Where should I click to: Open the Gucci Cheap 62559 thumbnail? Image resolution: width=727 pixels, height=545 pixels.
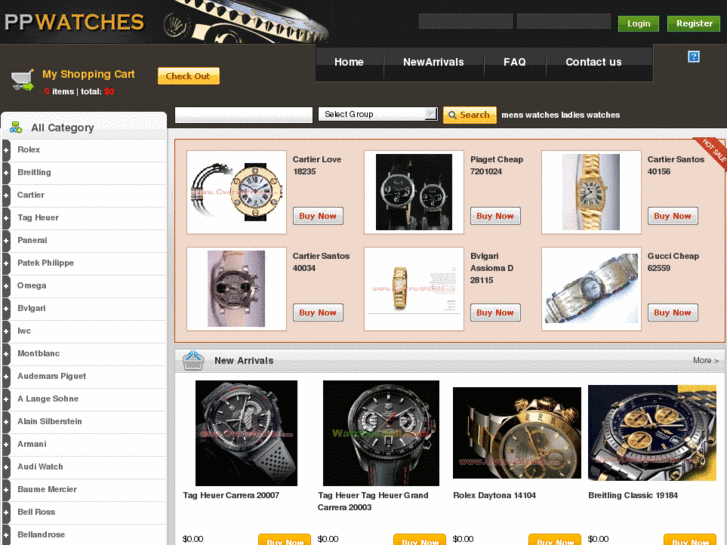591,289
